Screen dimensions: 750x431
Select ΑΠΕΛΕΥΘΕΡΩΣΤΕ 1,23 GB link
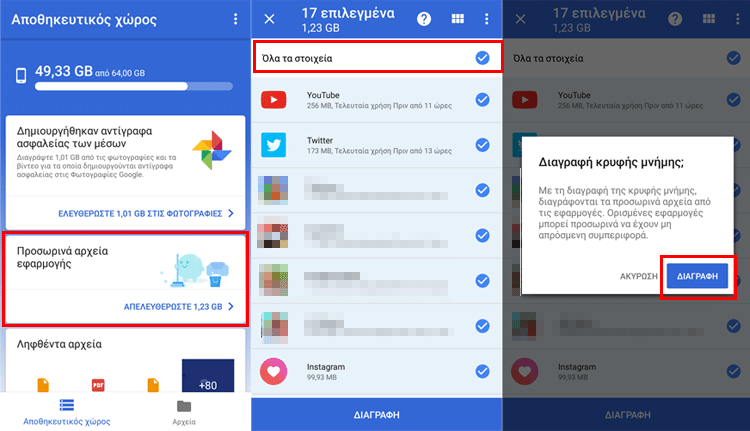pyautogui.click(x=173, y=307)
